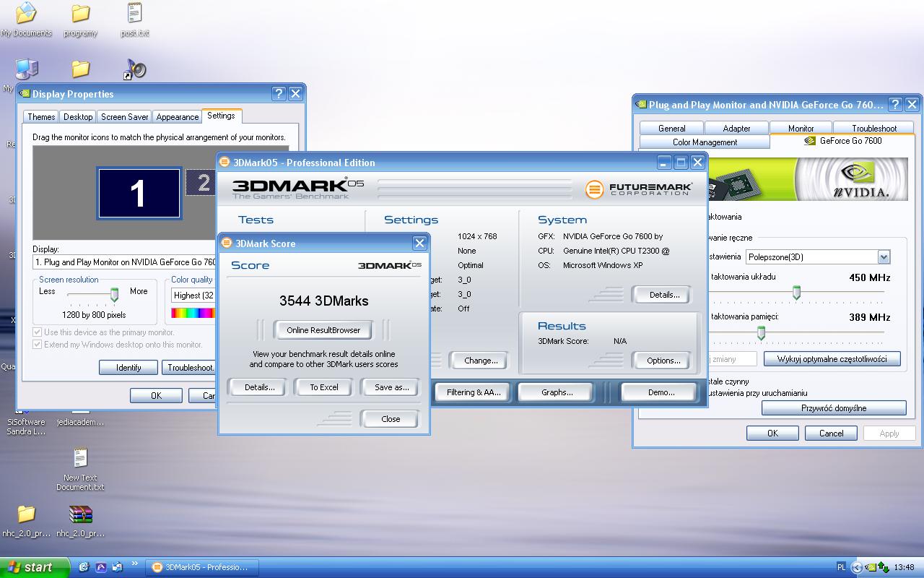Click Cancel in NVIDIA properties window
Screen dimensions: 924x578
coord(831,433)
